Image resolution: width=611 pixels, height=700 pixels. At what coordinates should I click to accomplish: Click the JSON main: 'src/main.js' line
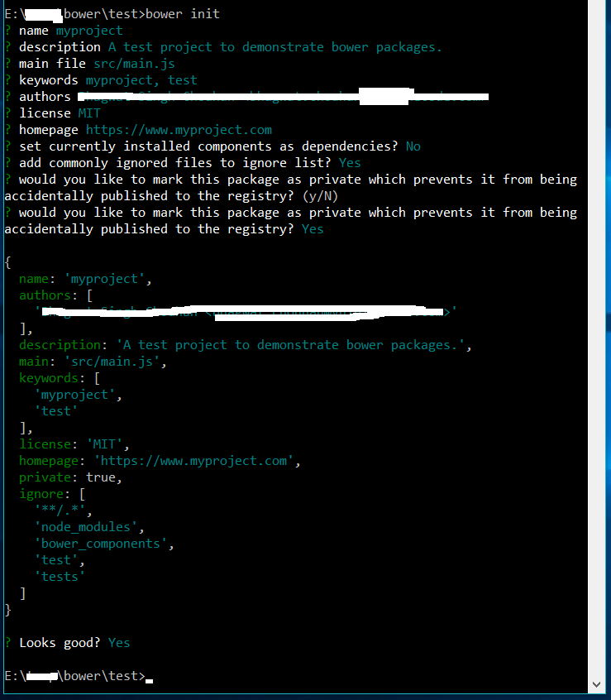[x=93, y=362]
